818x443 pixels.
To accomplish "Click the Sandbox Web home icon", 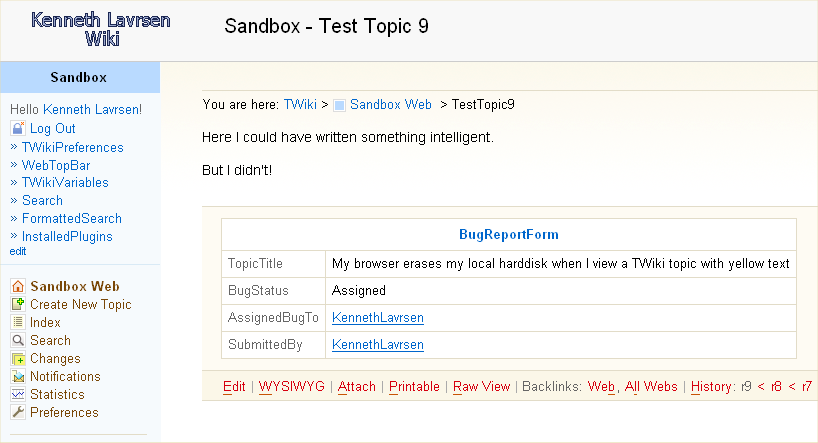I will point(17,286).
